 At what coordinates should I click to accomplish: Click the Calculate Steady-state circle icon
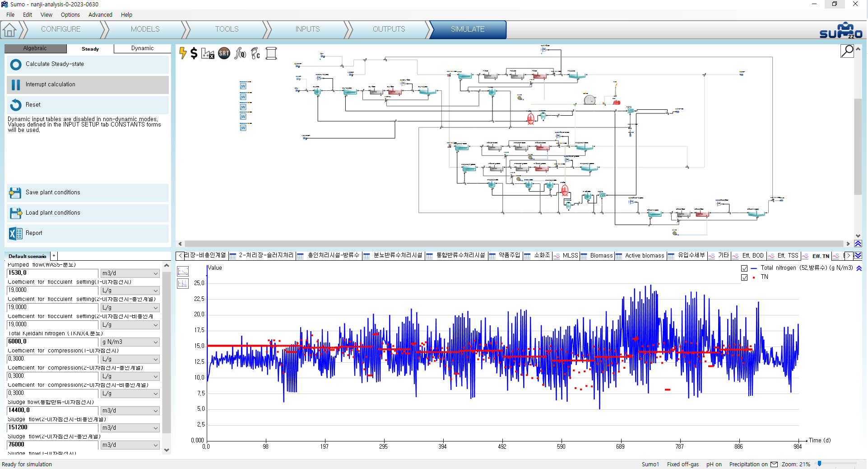16,65
